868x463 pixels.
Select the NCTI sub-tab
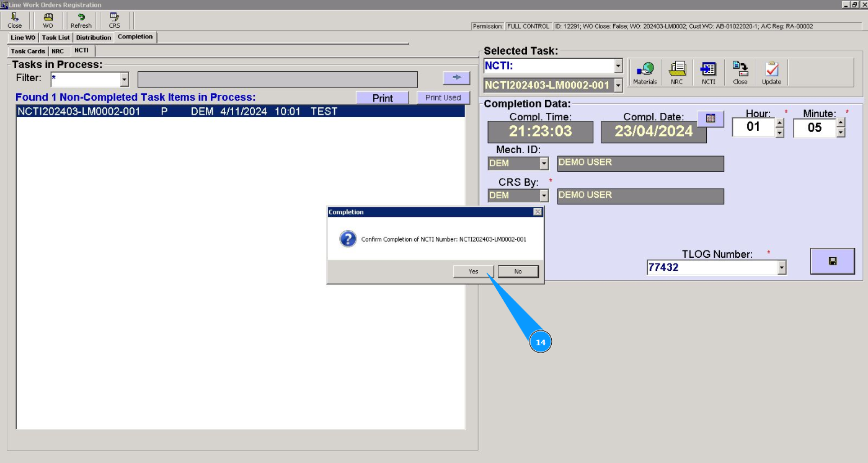[x=81, y=51]
